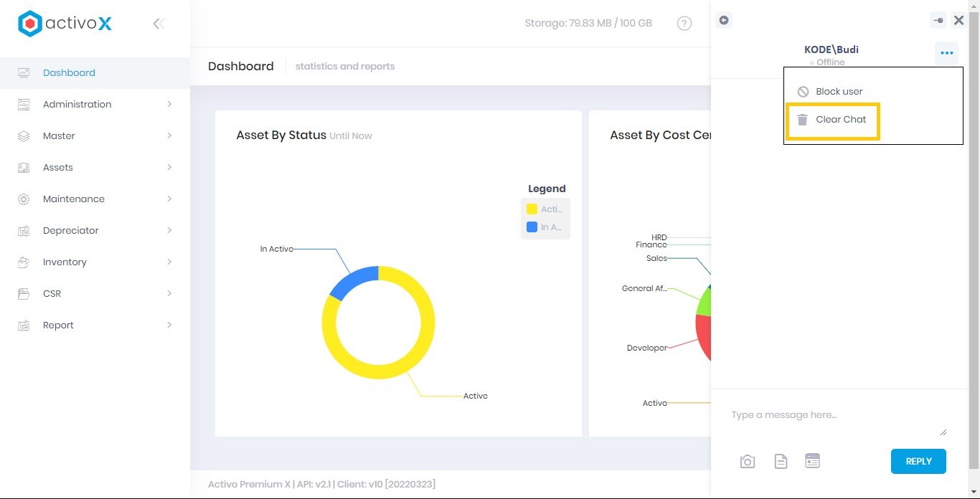The height and width of the screenshot is (499, 980).
Task: Click the back arrow in the chat panel
Action: point(724,21)
